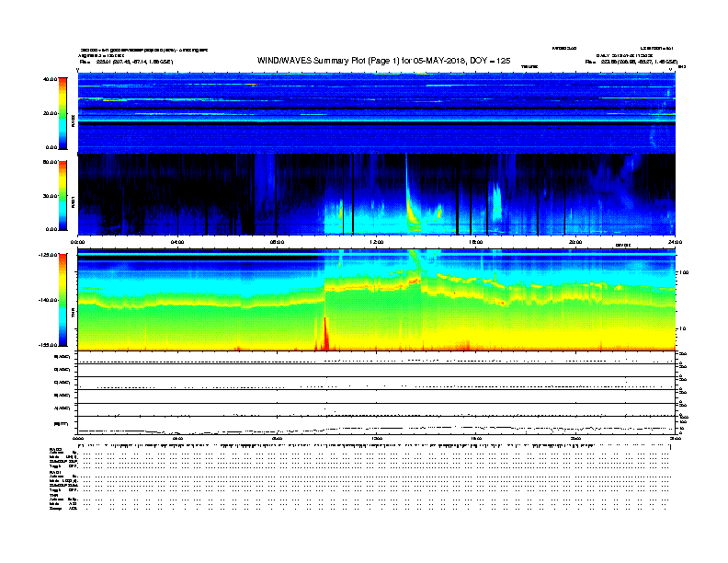
Task: Click the RAD2 color scale bar
Action: tap(63, 113)
